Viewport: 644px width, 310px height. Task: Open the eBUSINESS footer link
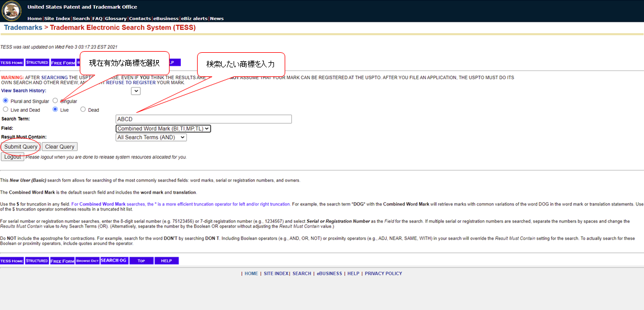330,273
